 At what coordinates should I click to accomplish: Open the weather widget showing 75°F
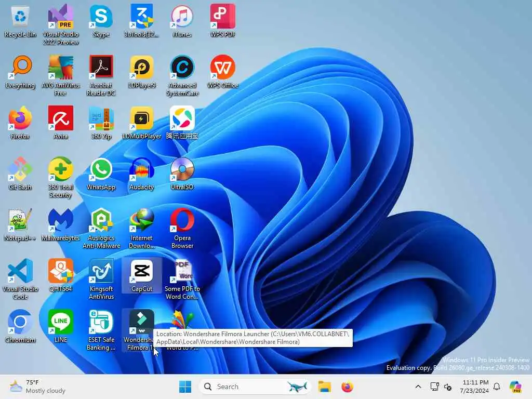[37, 387]
